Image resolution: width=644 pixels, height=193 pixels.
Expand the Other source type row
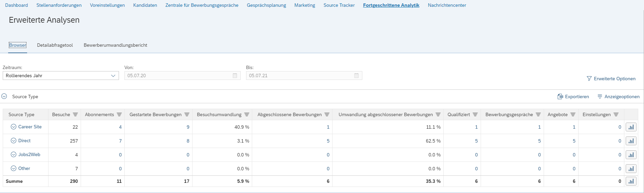tap(14, 168)
